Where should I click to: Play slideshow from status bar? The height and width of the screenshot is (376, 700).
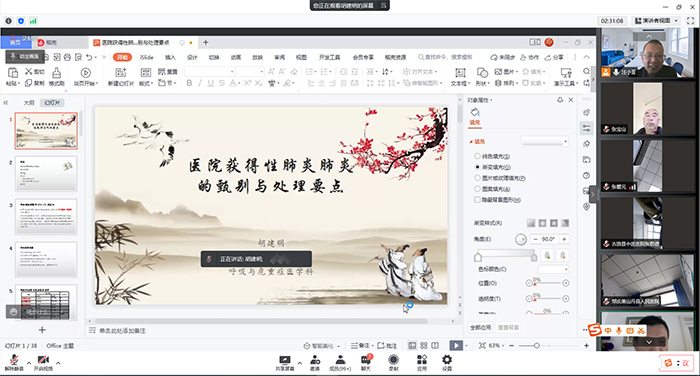click(456, 346)
